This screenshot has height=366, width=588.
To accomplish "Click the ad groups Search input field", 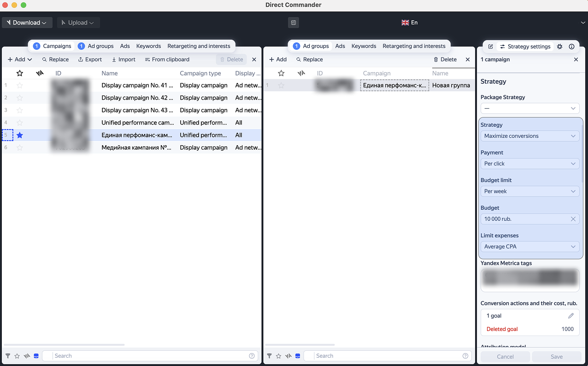I will click(x=387, y=356).
